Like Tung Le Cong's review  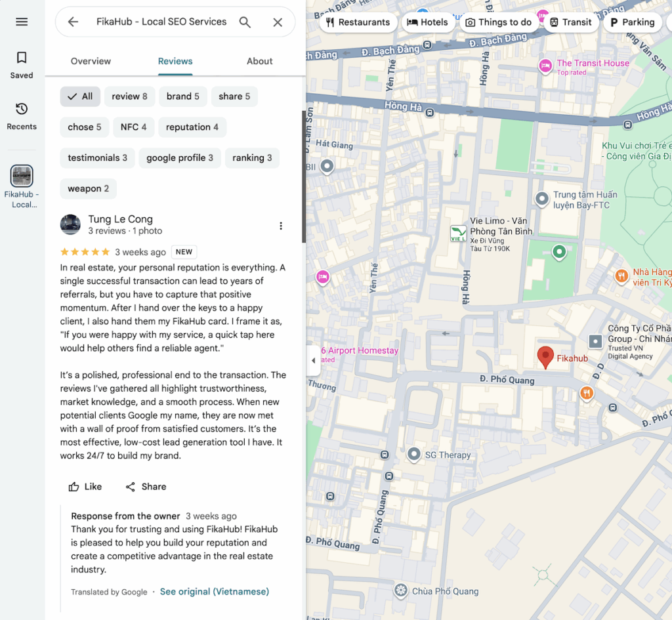click(85, 487)
